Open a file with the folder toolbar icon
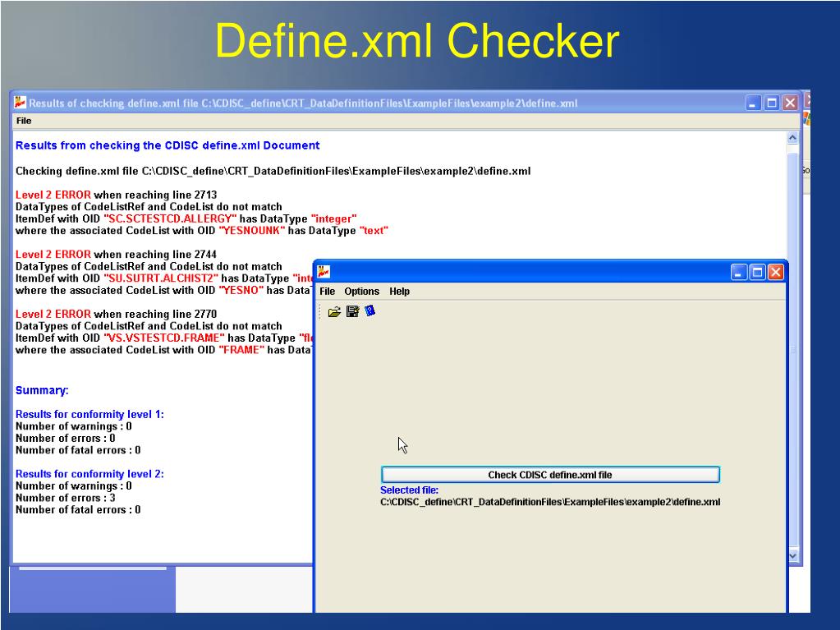The height and width of the screenshot is (630, 840). [334, 312]
